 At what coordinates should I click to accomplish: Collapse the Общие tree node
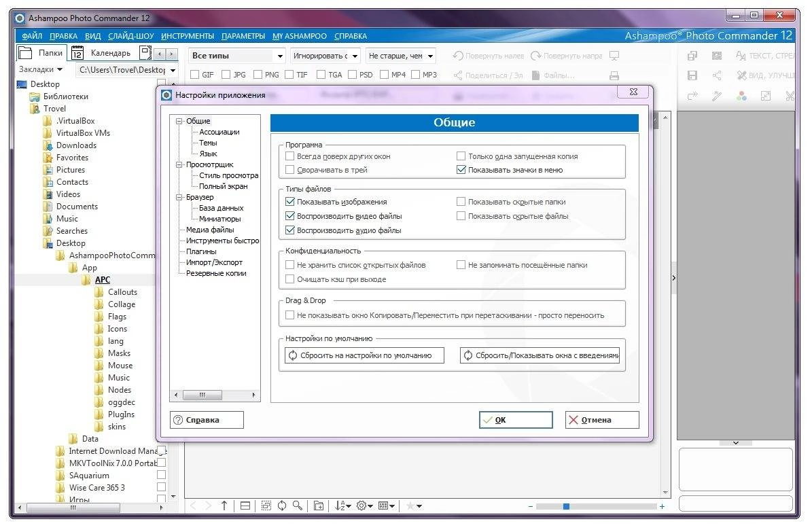tap(179, 121)
